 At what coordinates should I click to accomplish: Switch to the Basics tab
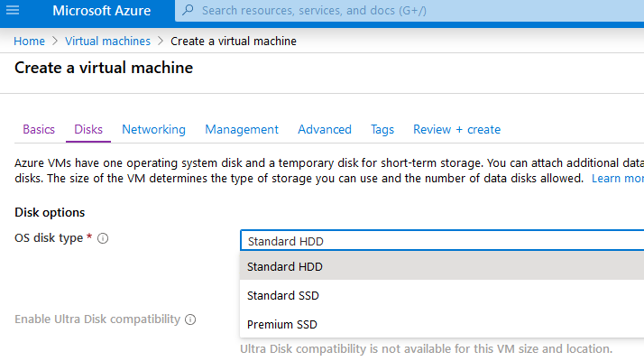39,129
